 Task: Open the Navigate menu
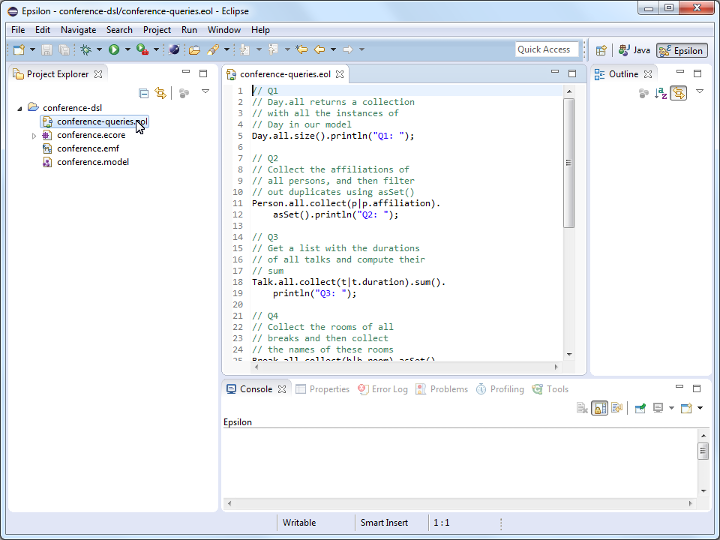point(78,30)
